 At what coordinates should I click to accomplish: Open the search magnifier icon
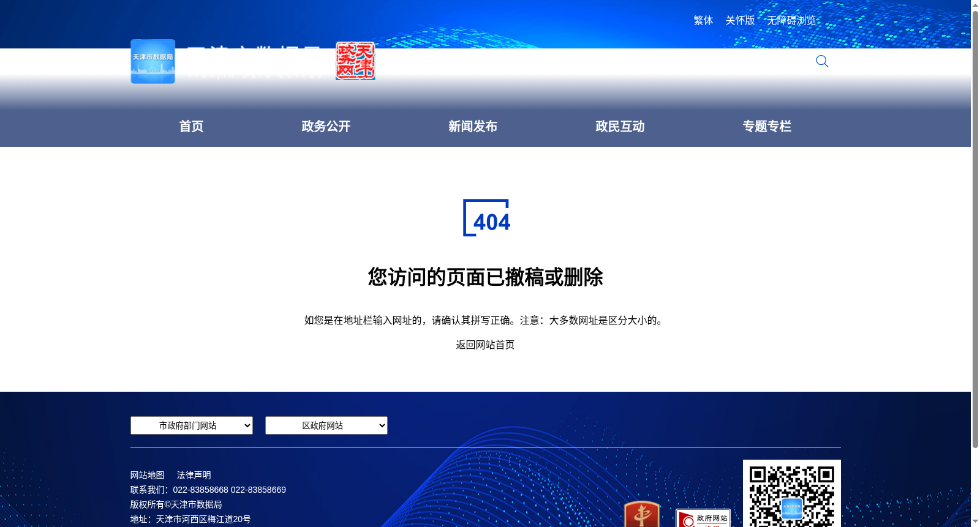pyautogui.click(x=822, y=61)
